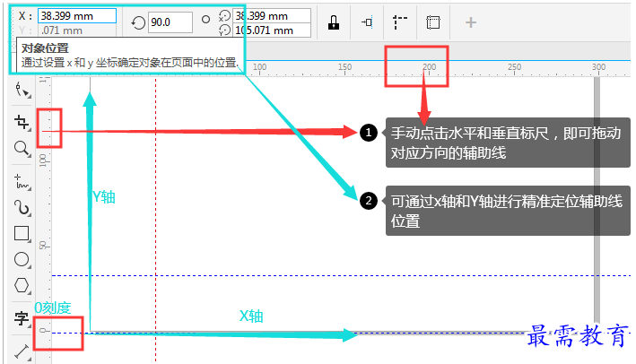Select the red vertical dashed guideline
The image size is (636, 364).
coord(155,219)
